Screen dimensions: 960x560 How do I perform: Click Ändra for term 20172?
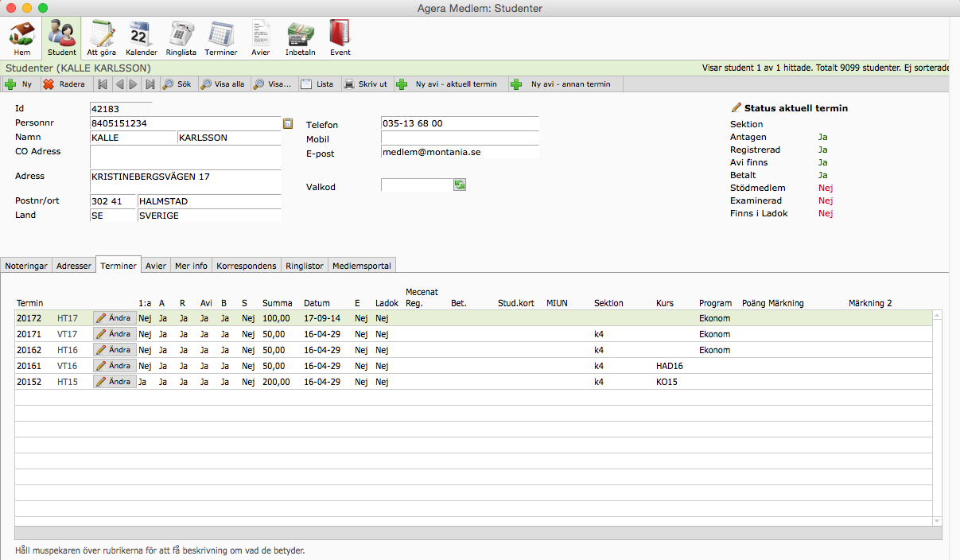click(114, 318)
